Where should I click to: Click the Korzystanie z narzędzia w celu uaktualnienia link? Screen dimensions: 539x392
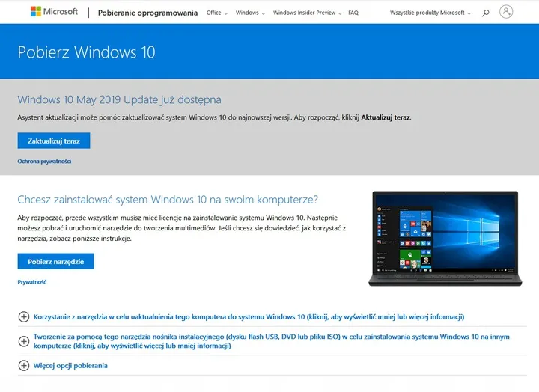[249, 316]
